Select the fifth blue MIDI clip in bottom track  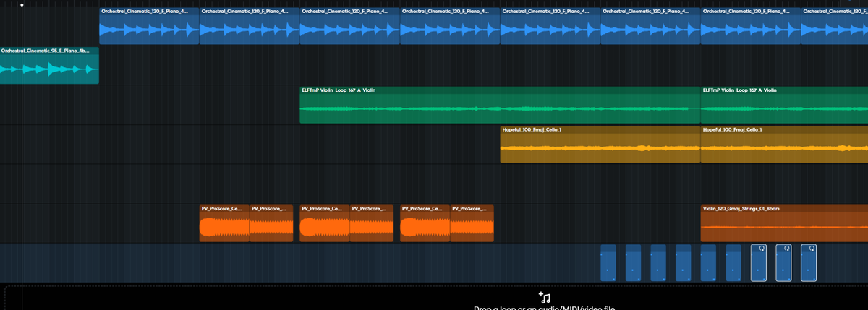pyautogui.click(x=709, y=262)
